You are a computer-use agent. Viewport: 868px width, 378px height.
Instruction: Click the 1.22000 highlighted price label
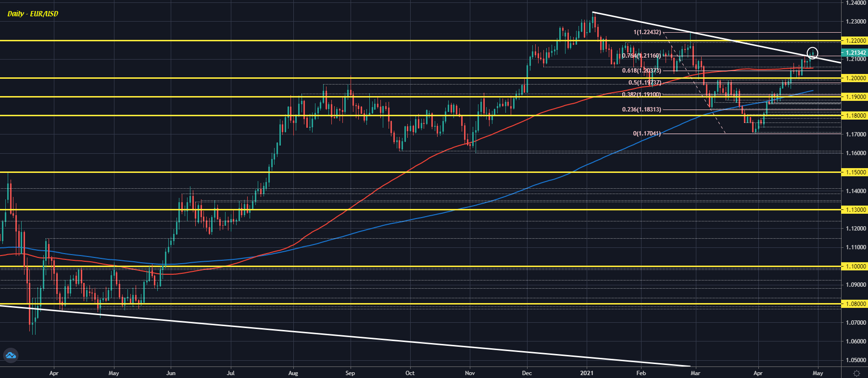pyautogui.click(x=855, y=41)
